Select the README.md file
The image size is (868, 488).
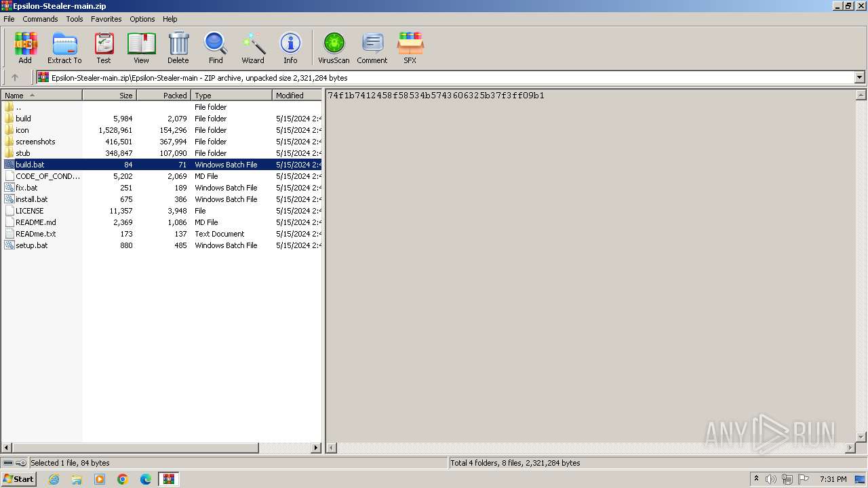click(161, 222)
